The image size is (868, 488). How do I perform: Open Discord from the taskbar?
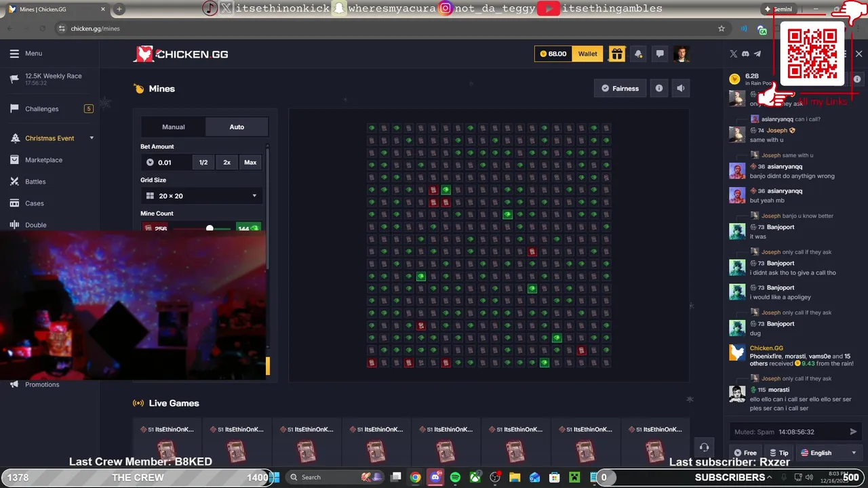click(435, 477)
